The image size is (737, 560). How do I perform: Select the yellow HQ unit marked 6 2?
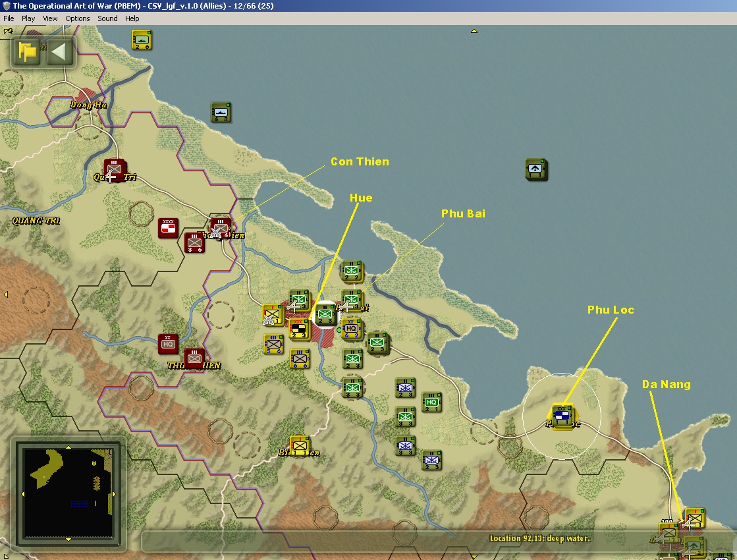[x=352, y=329]
